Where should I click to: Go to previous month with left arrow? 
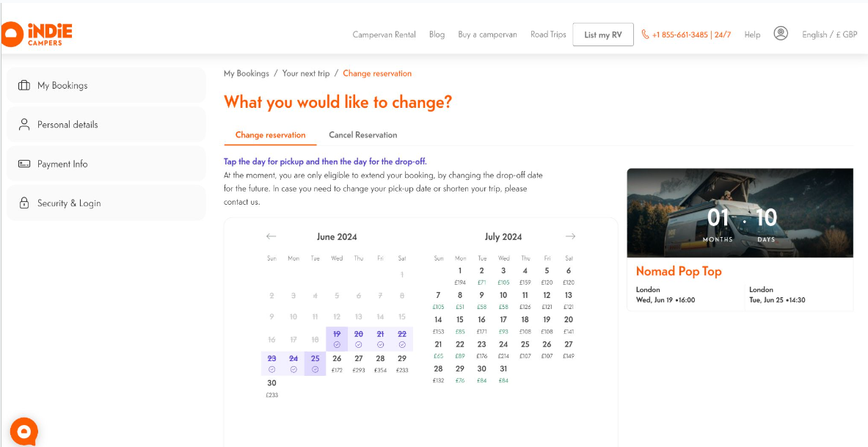[x=271, y=236]
